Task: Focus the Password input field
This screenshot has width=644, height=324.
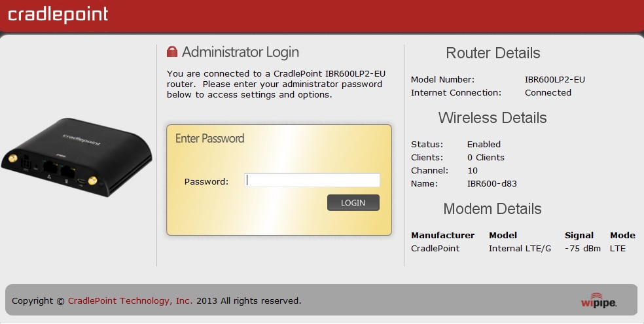Action: [312, 181]
